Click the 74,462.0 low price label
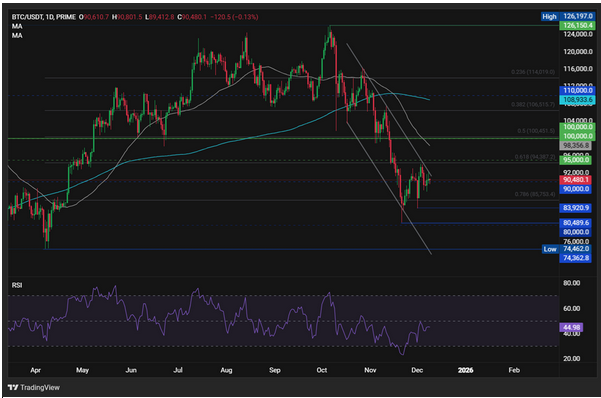 (575, 249)
